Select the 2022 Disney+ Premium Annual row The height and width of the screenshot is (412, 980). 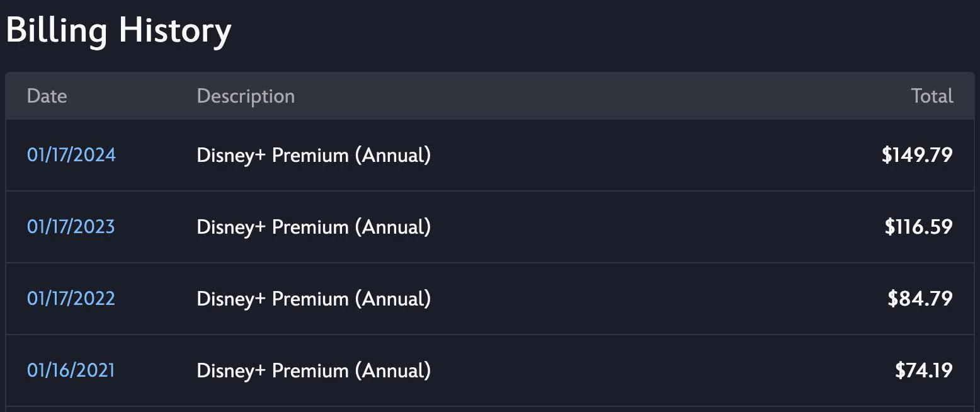pos(490,299)
